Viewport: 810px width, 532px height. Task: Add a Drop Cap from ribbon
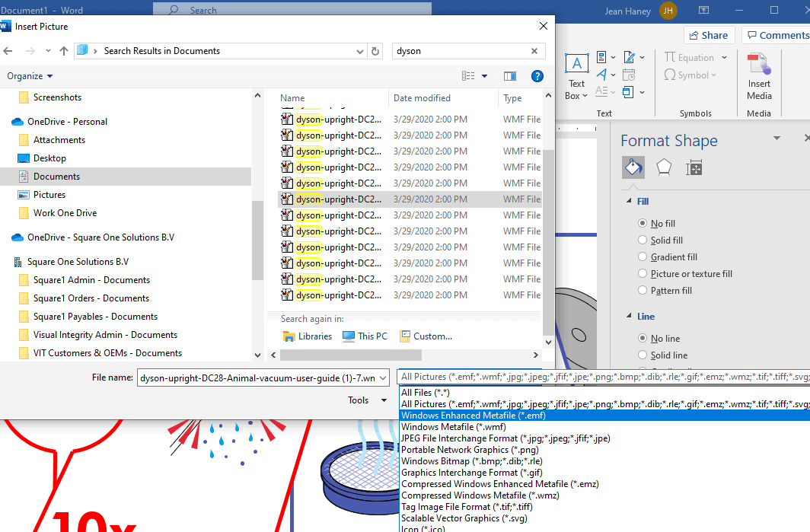point(601,91)
